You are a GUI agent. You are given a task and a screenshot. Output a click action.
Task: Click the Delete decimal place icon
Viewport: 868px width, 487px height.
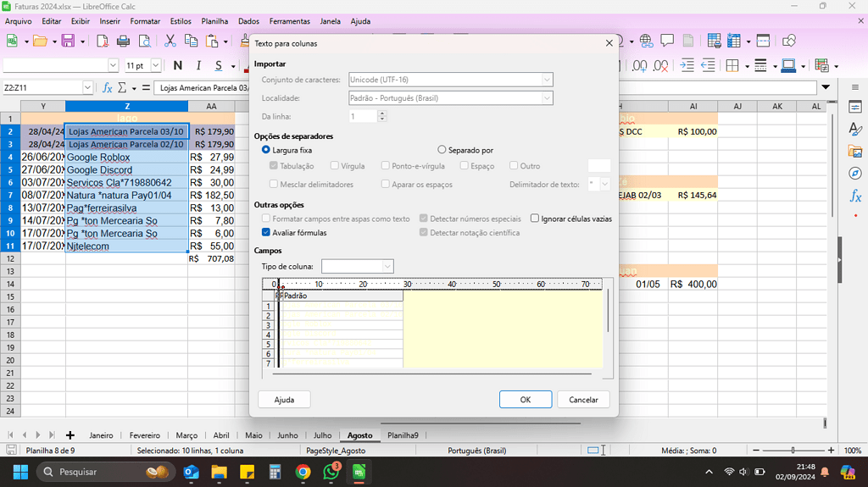tap(660, 66)
